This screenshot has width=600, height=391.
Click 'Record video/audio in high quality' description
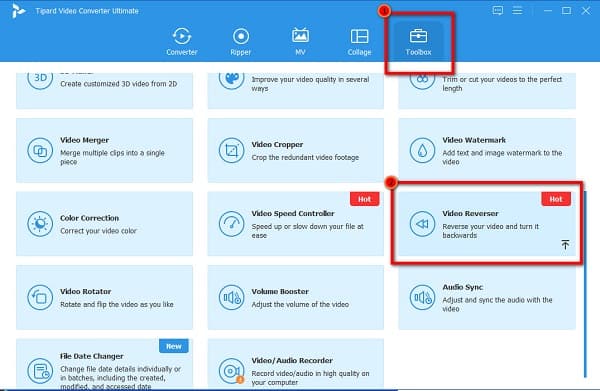click(310, 378)
